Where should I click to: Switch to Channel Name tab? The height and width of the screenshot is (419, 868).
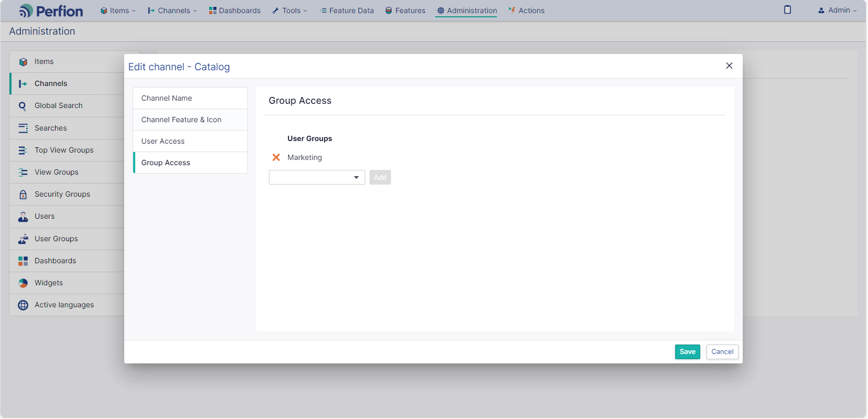point(190,98)
